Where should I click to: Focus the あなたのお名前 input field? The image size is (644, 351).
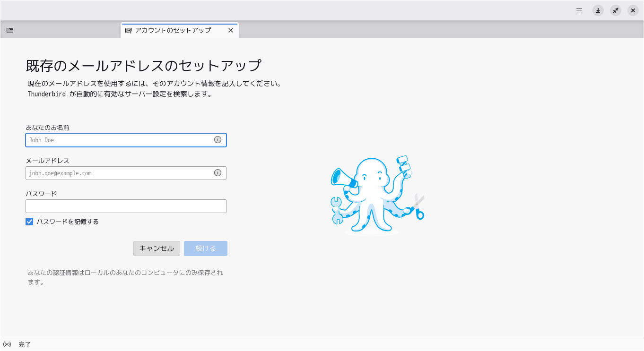pyautogui.click(x=126, y=140)
